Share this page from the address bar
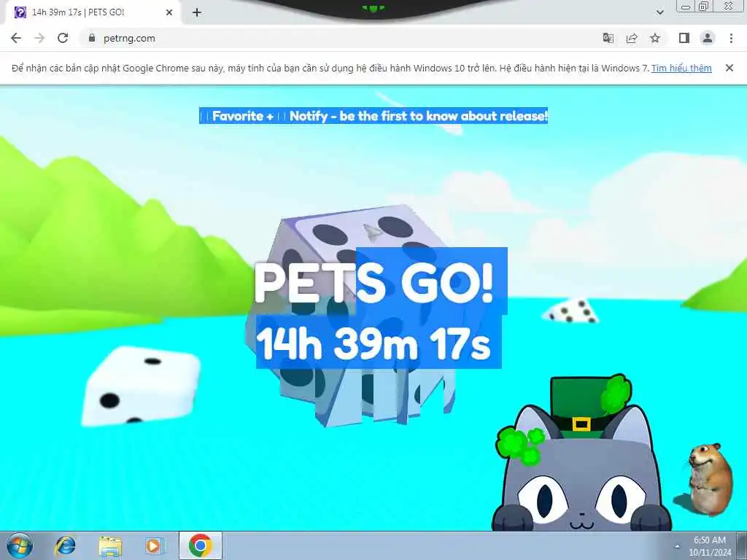Screen dimensions: 747x560 [632, 38]
